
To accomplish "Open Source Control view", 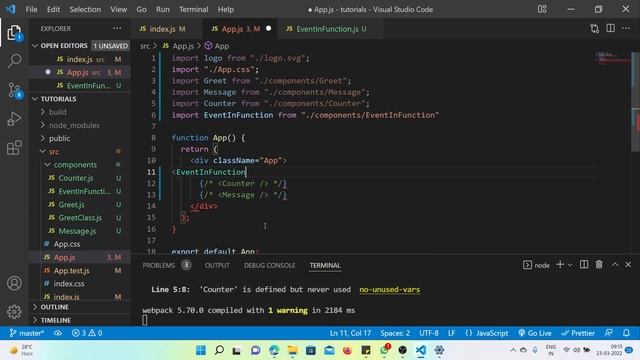I will tap(14, 90).
